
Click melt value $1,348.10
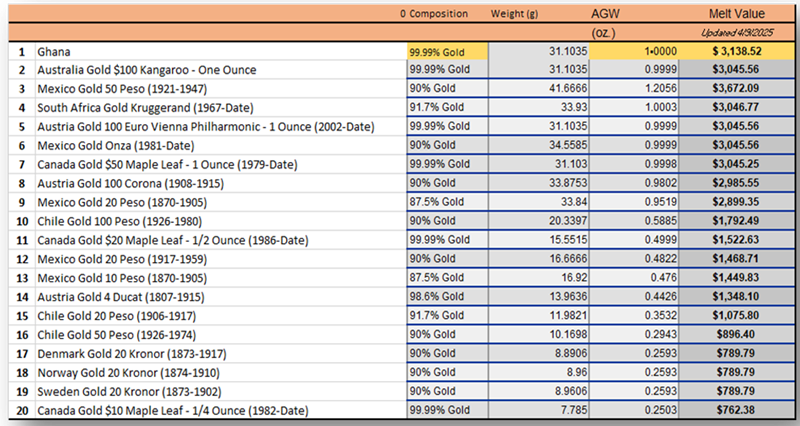(737, 296)
